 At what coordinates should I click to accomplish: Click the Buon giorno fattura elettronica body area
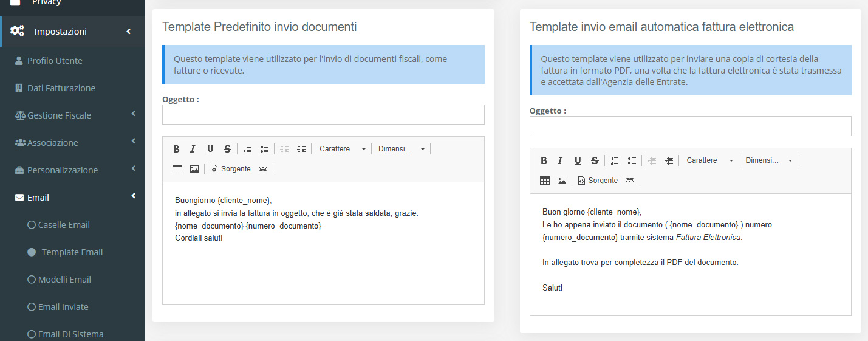[x=690, y=255]
